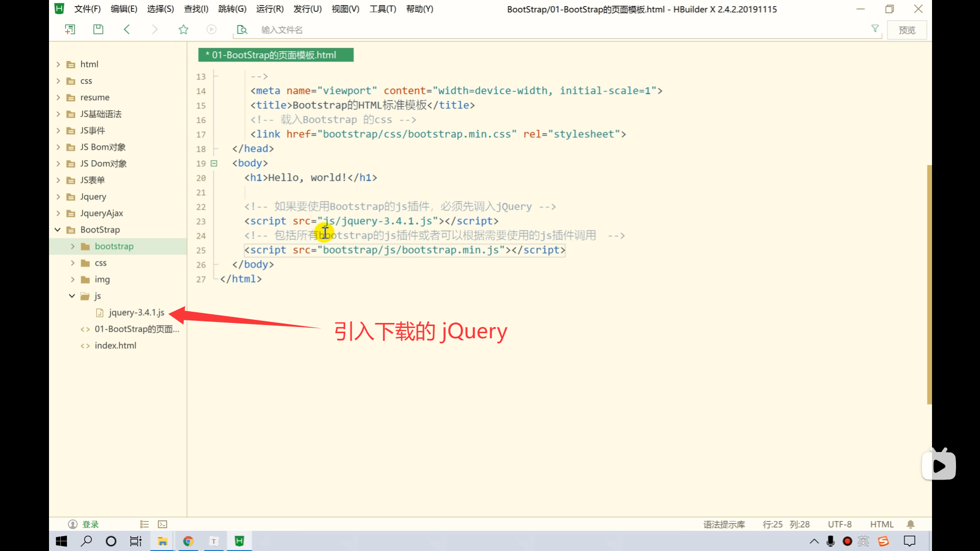The width and height of the screenshot is (980, 551).
Task: Click the 预览 preview button
Action: click(x=906, y=30)
